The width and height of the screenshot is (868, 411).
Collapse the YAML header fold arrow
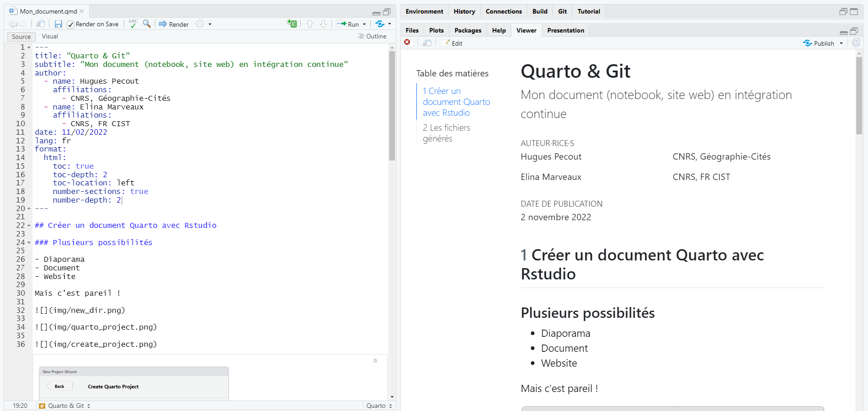pyautogui.click(x=29, y=47)
